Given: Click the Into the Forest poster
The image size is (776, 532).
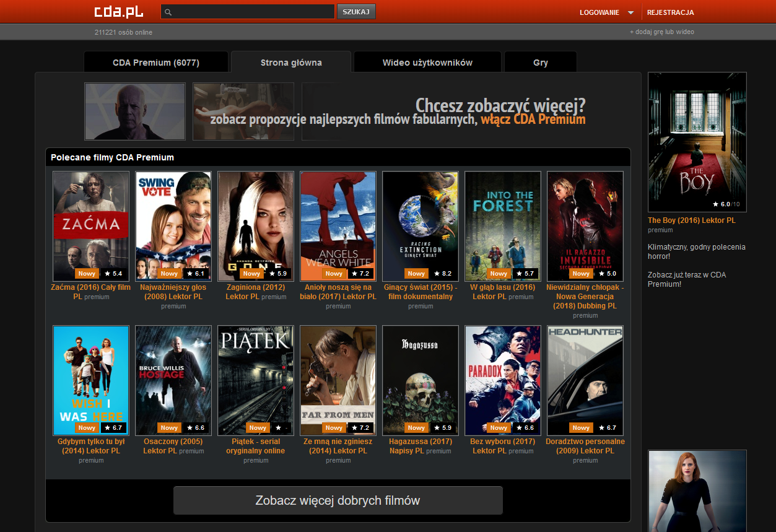Looking at the screenshot, I should click(502, 226).
